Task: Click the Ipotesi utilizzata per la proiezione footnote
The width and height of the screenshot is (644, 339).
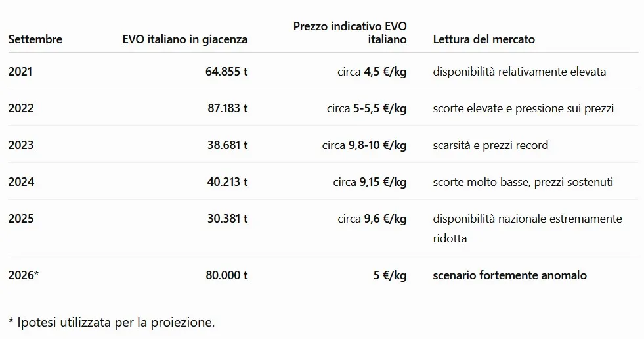Action: [x=112, y=323]
